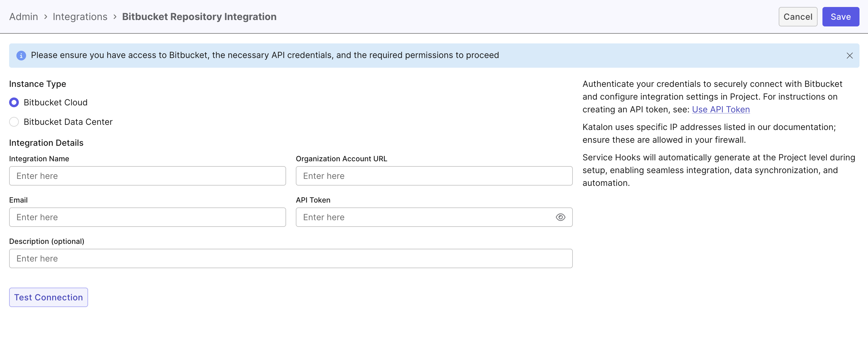
Task: Select Bitbucket Data Center radio button
Action: coord(14,122)
